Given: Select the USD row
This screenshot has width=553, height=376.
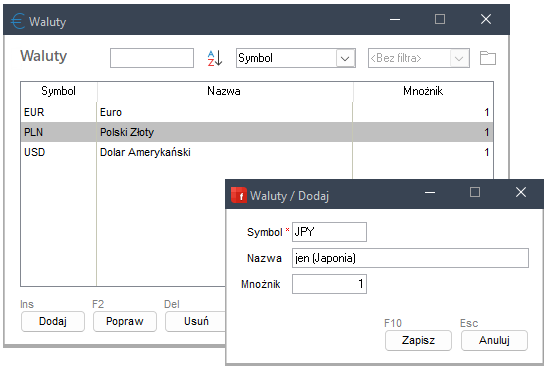Looking at the screenshot, I should [257, 152].
